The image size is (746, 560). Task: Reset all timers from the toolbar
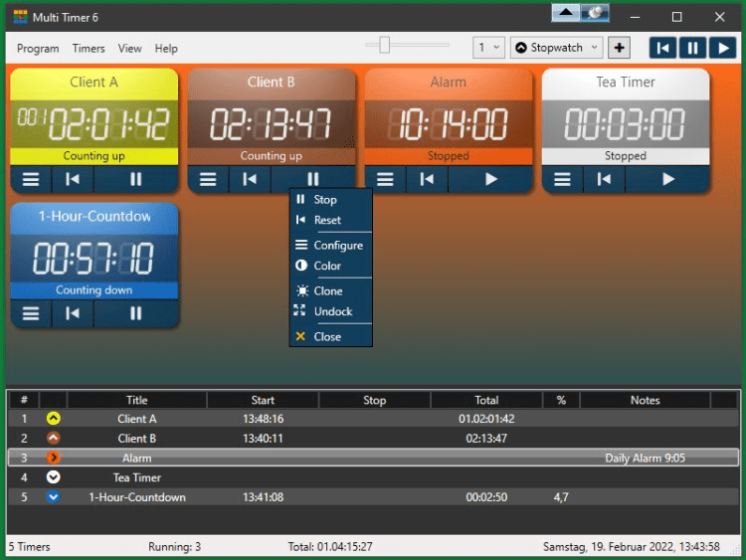tap(662, 48)
